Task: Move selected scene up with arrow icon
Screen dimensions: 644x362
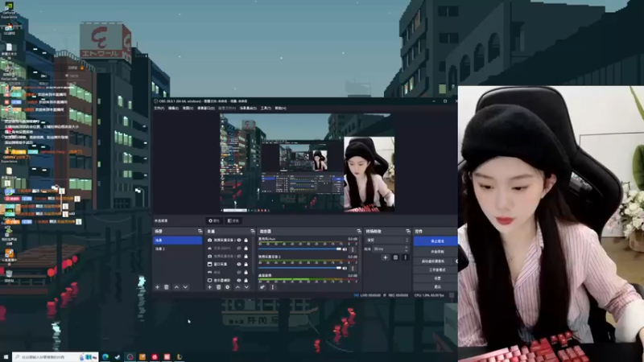Action: [x=176, y=287]
